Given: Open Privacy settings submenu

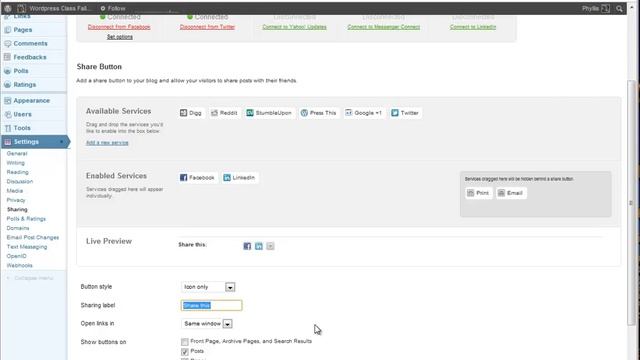Looking at the screenshot, I should pos(16,200).
